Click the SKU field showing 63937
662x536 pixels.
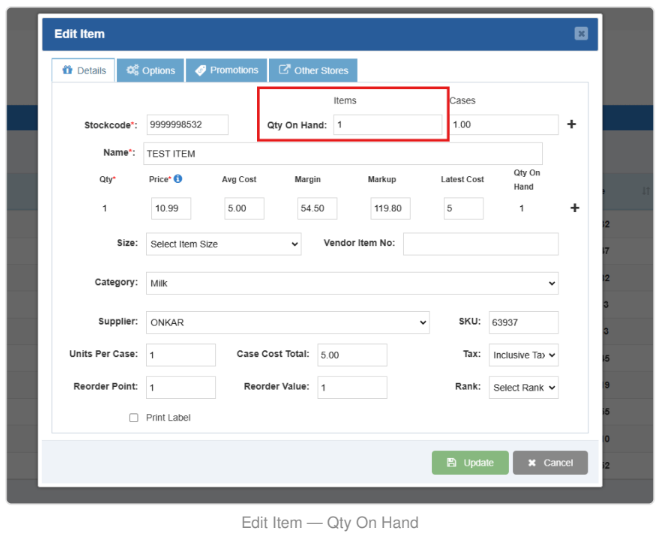[524, 322]
